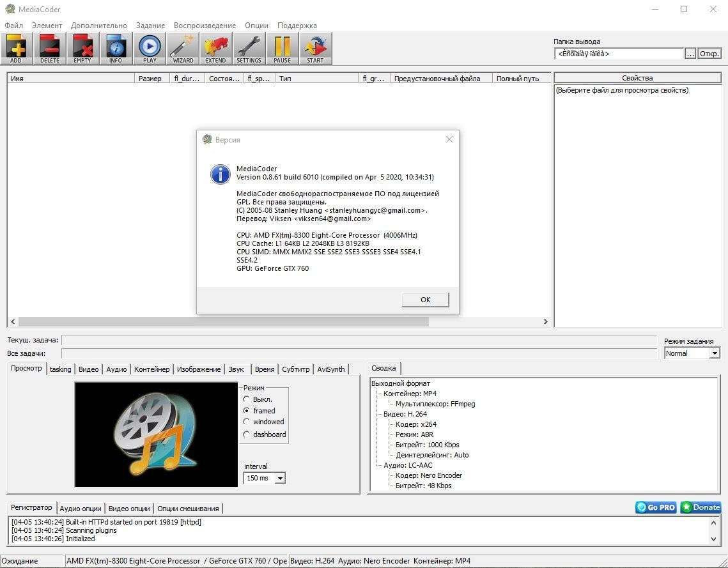Click the Предустановочный файла column header
The width and height of the screenshot is (728, 568).
click(x=441, y=79)
